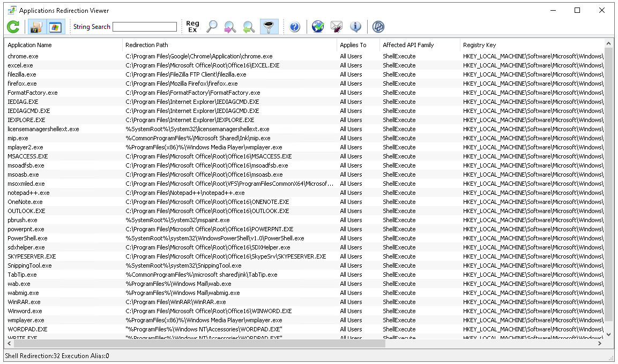
Task: Select the MSACCESS.EXE row
Action: pos(304,156)
